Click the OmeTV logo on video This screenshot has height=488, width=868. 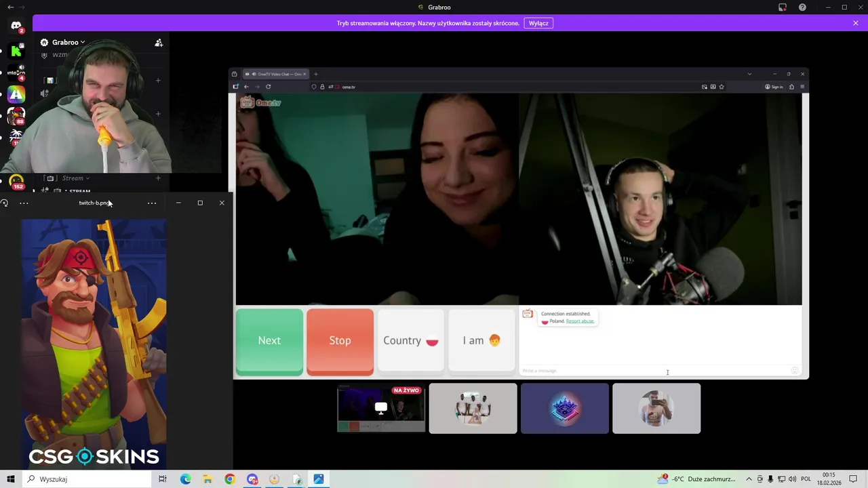tap(260, 102)
